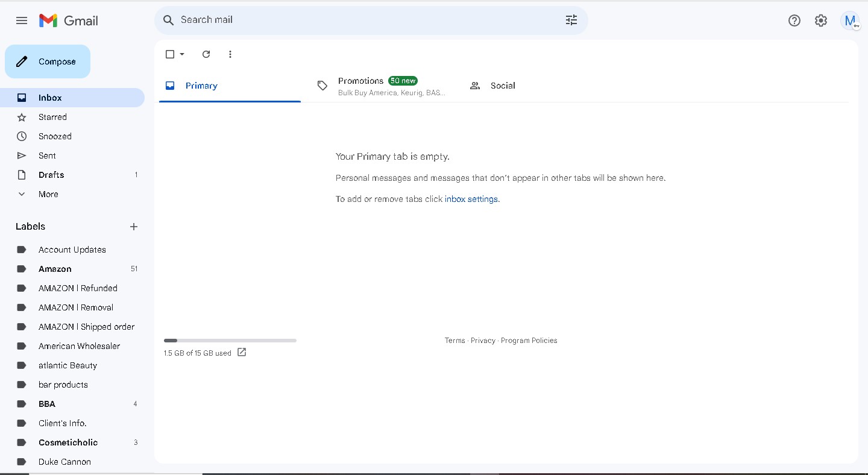Open the Client's Info. label
This screenshot has width=868, height=475.
(x=72, y=423)
